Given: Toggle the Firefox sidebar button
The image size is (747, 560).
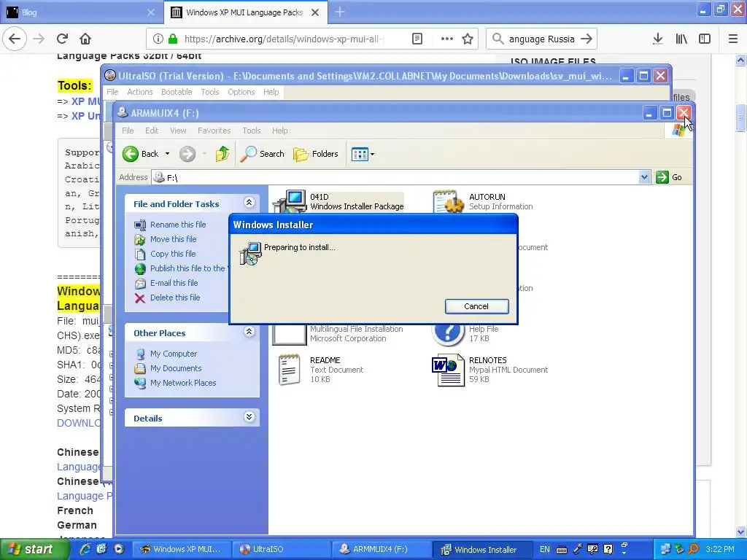Looking at the screenshot, I should (x=705, y=39).
